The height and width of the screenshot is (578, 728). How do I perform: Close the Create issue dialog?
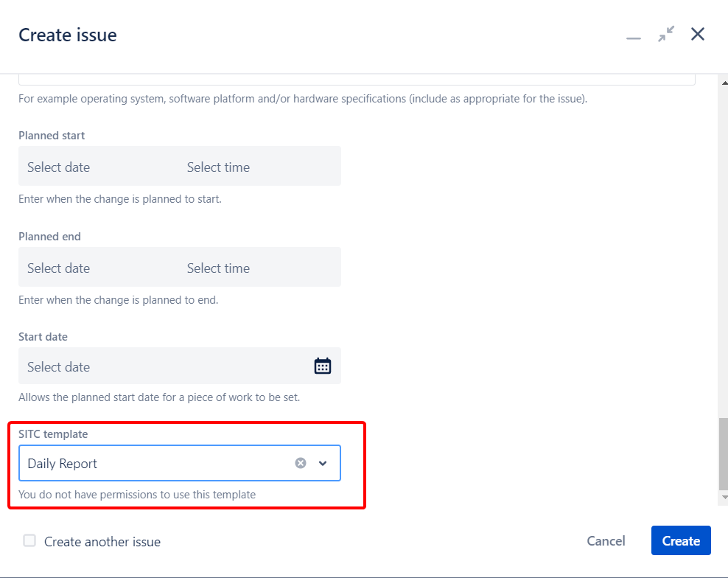coord(698,34)
